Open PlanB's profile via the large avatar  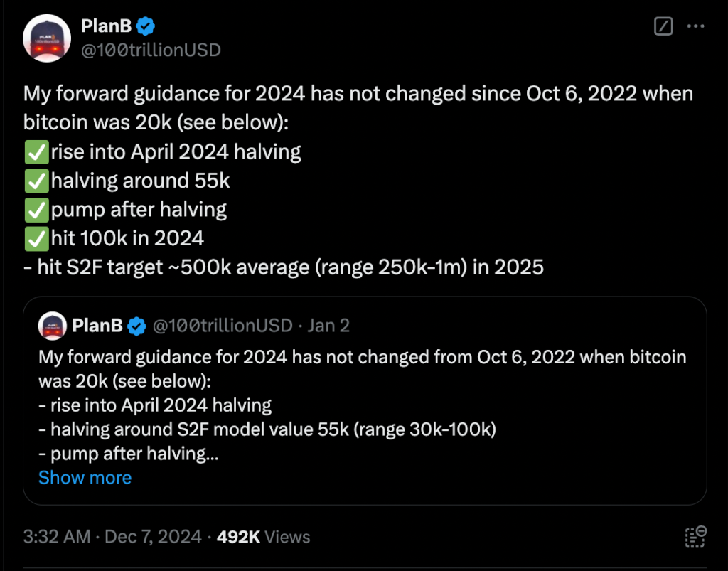(47, 38)
